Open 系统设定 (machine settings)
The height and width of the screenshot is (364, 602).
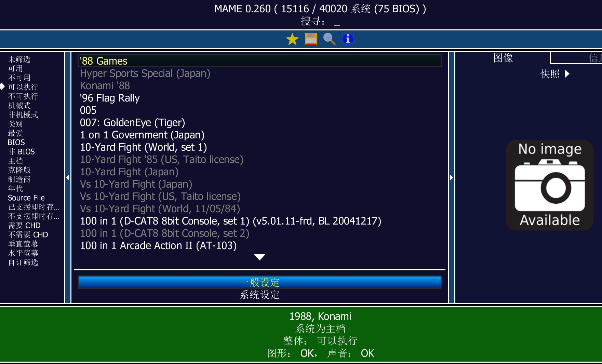259,295
